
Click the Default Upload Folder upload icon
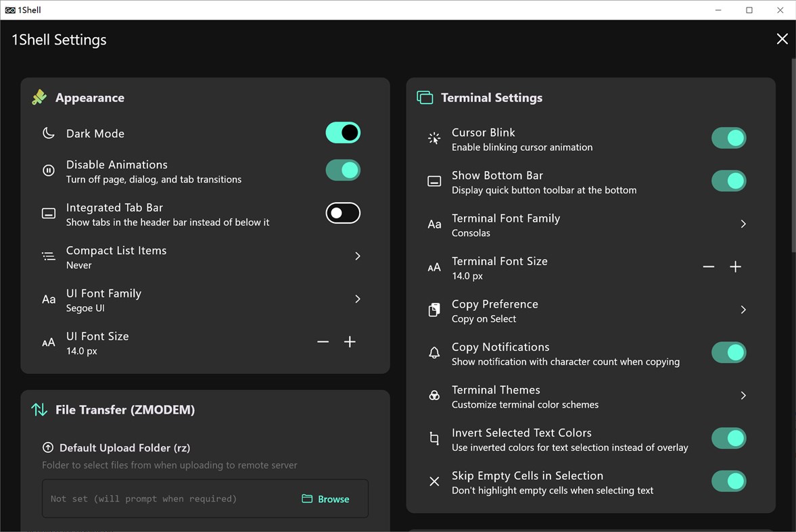[x=48, y=448]
